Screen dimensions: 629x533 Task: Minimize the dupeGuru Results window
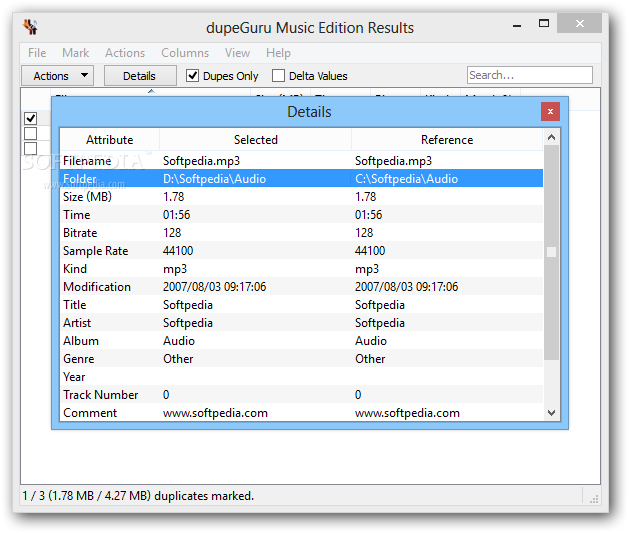517,25
